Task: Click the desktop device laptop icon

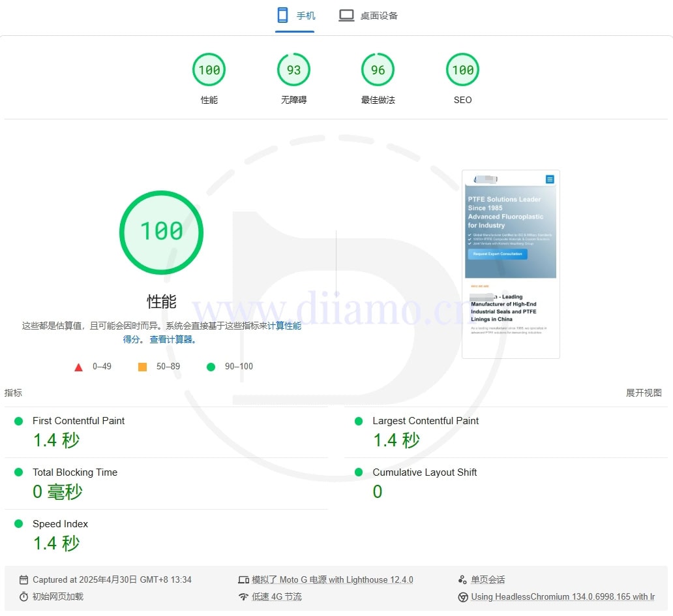Action: (x=346, y=15)
